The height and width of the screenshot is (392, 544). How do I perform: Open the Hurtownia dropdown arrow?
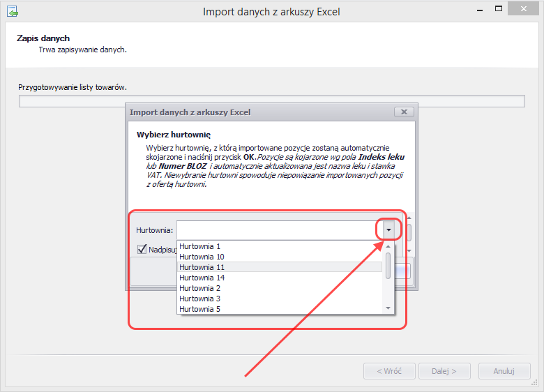(388, 230)
